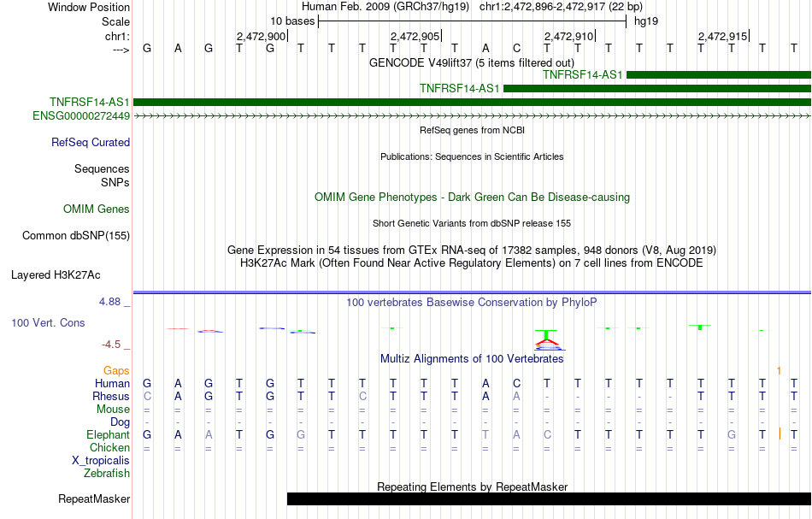Click the black RepeatMasker repeat element bar
The width and height of the screenshot is (812, 519).
click(549, 498)
